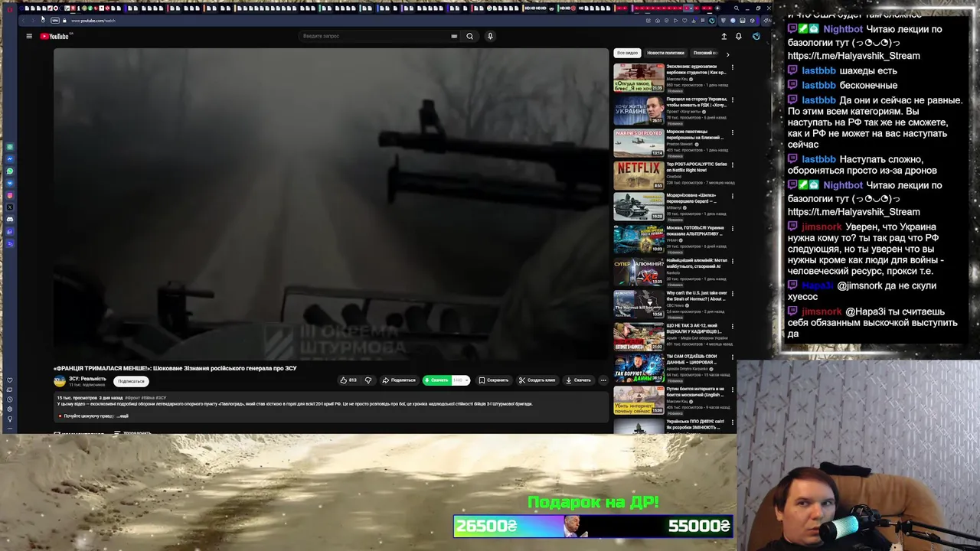980x551 pixels.
Task: Dislike the video with thumbs down
Action: point(368,380)
